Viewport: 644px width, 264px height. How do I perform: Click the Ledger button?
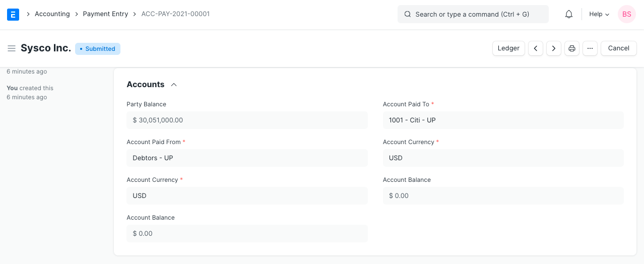(508, 48)
